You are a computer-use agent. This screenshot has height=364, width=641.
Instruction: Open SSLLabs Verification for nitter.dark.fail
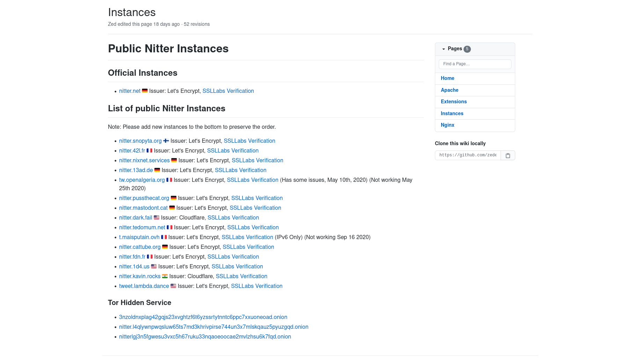coord(233,217)
